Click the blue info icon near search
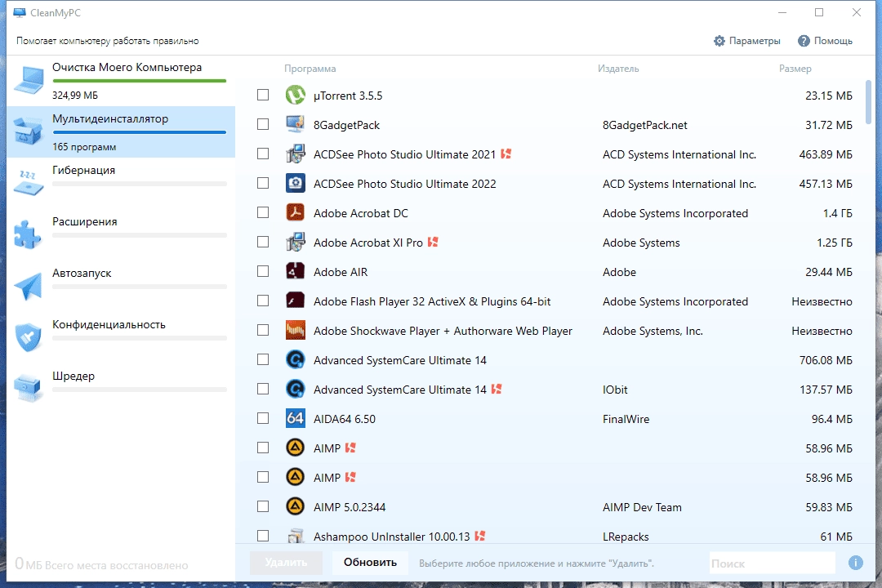The image size is (882, 588). pos(856,563)
